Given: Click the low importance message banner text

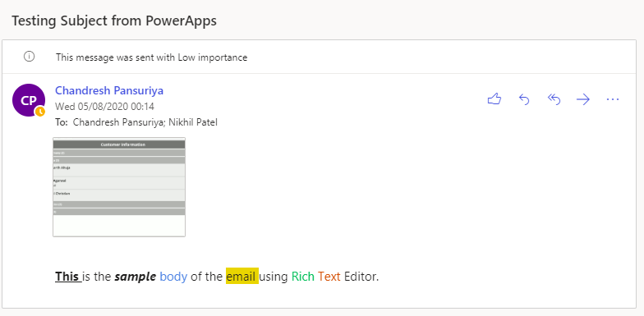Looking at the screenshot, I should (x=151, y=57).
